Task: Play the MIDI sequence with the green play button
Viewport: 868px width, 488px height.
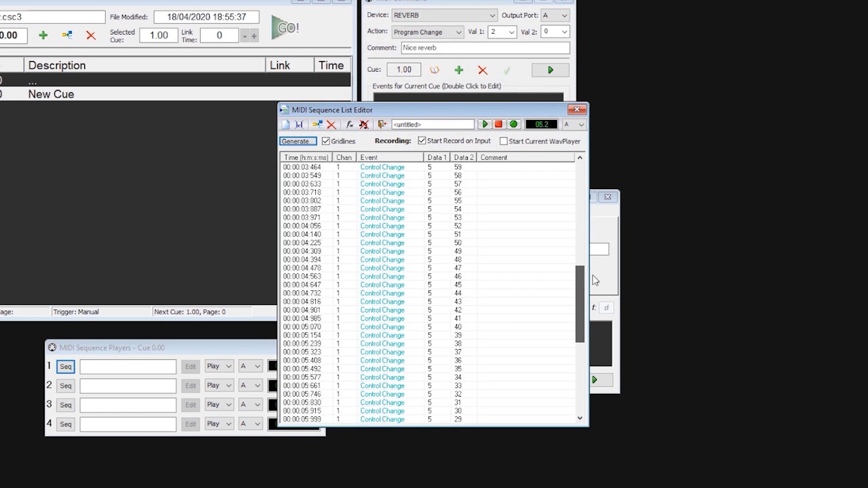Action: point(484,125)
